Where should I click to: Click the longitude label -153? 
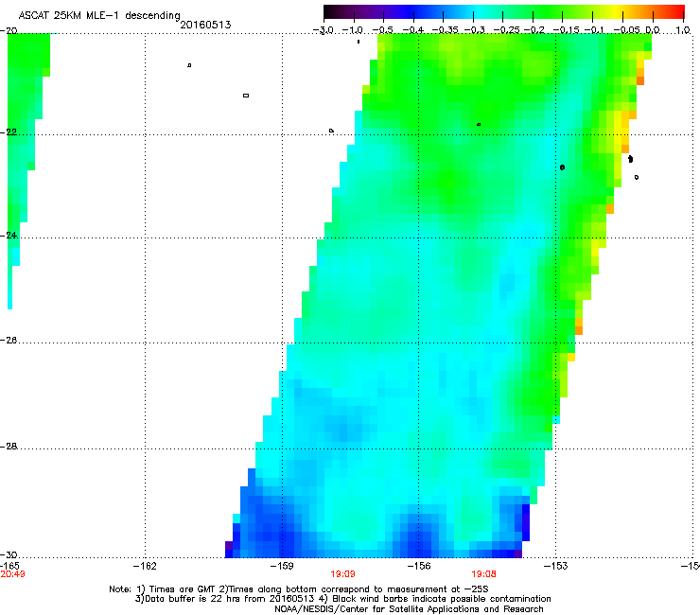[556, 567]
